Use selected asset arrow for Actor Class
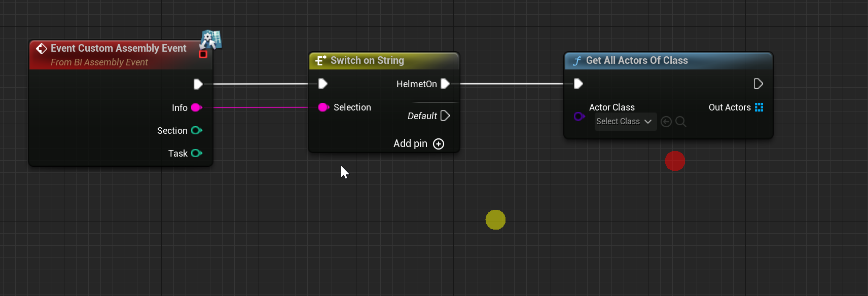This screenshot has width=868, height=296. point(666,122)
